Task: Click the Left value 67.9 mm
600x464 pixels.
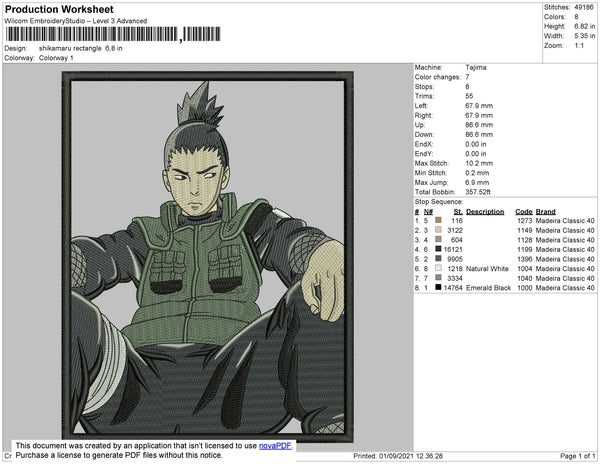Action: 479,106
